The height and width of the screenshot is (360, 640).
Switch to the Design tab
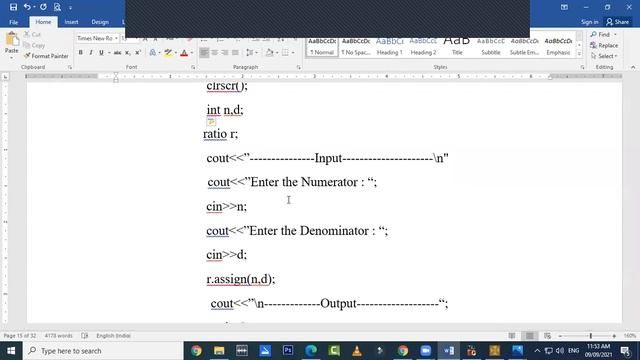click(100, 22)
